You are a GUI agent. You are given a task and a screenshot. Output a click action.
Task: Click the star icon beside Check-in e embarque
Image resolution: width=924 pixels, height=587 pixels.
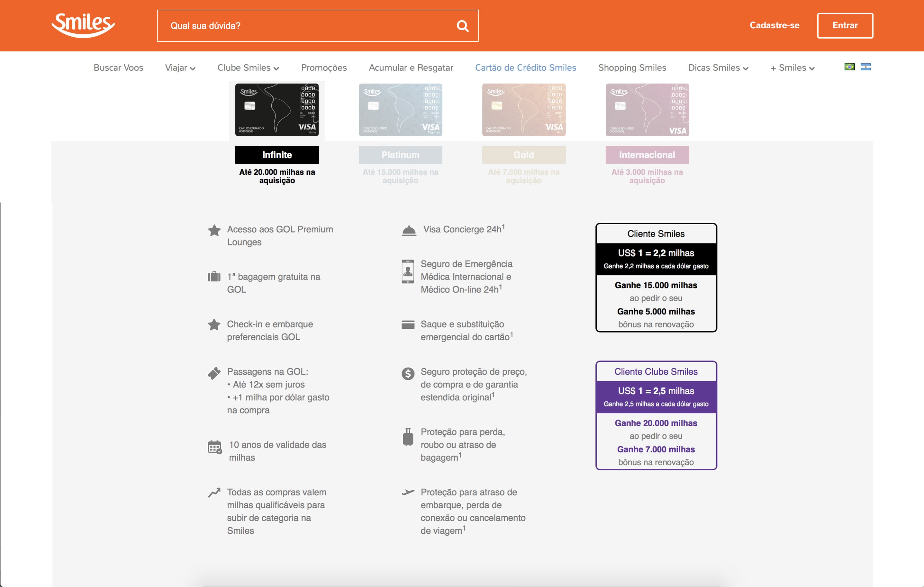(214, 325)
